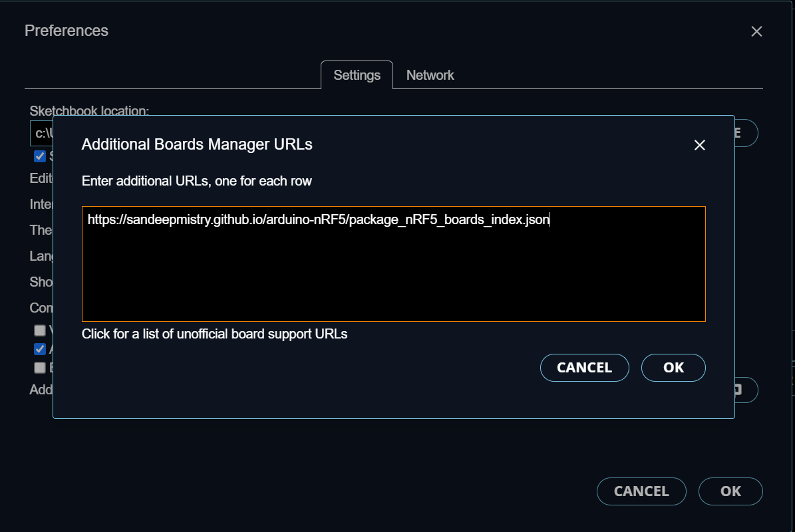Tick the lowest unchecked checkbox above 'Add' label
The image size is (795, 532).
(x=39, y=368)
